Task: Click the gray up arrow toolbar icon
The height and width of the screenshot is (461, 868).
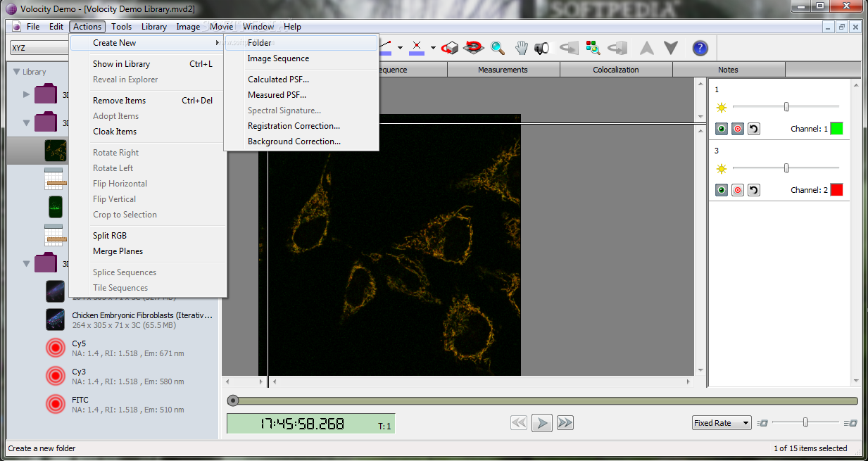Action: point(647,48)
